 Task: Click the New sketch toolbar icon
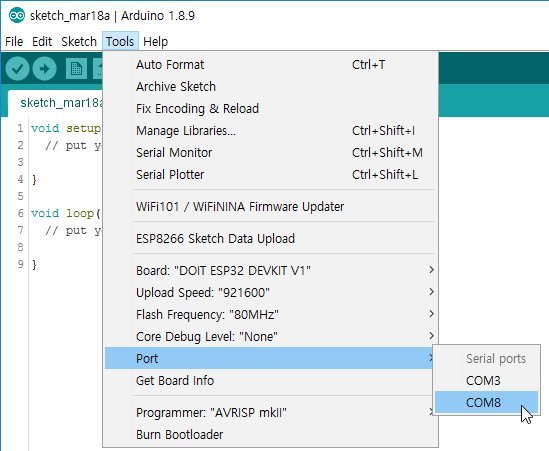click(x=76, y=69)
